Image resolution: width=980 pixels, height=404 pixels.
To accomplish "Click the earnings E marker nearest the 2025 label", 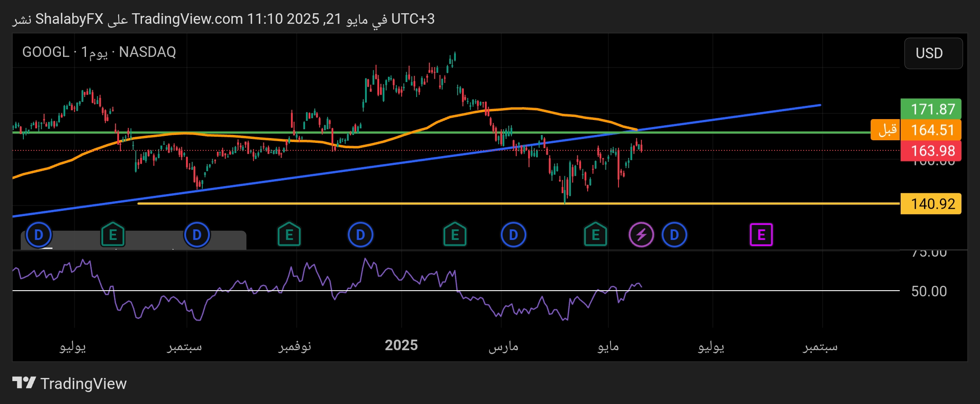I will tap(455, 235).
